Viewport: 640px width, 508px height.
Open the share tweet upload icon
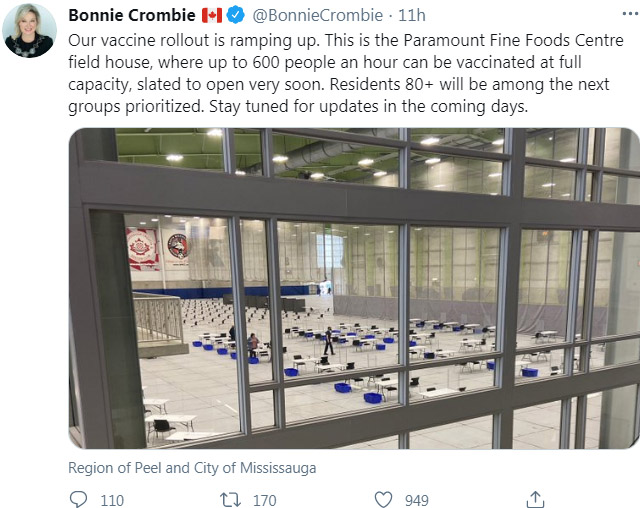click(x=535, y=499)
